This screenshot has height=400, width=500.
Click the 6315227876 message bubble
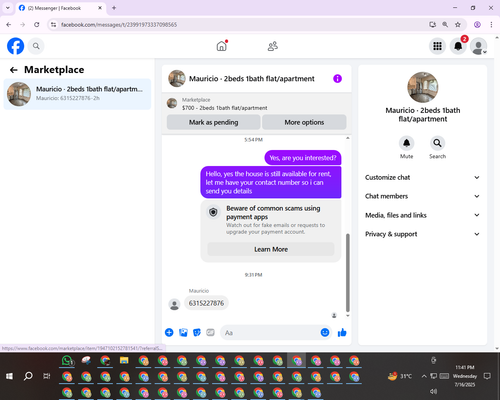206,303
